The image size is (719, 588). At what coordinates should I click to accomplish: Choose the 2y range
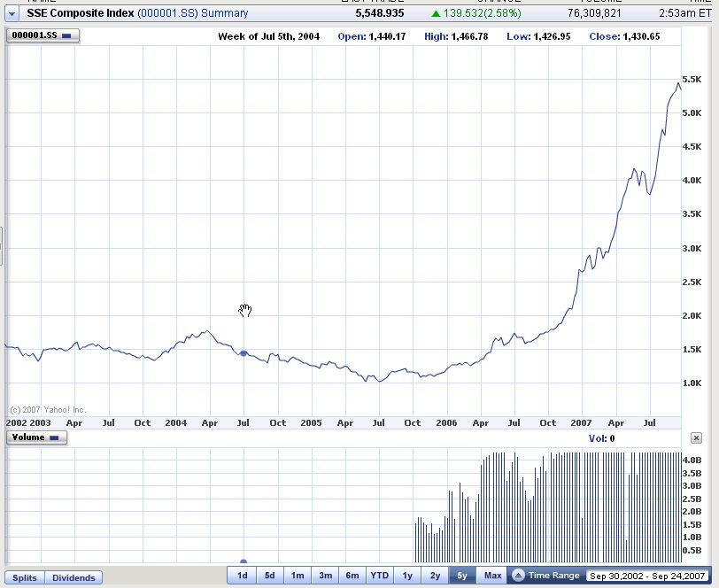pyautogui.click(x=435, y=575)
